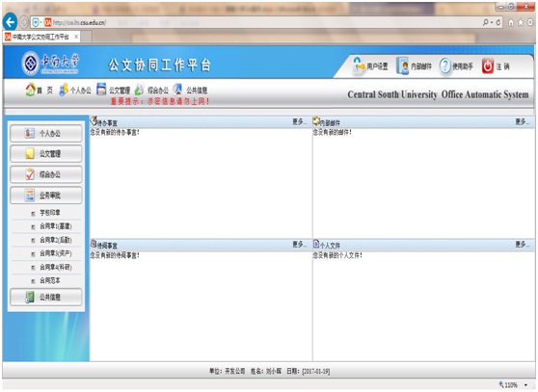Image resolution: width=538 pixels, height=392 pixels.
Task: Click the zoom magnifier icon in status bar
Action: pos(501,385)
